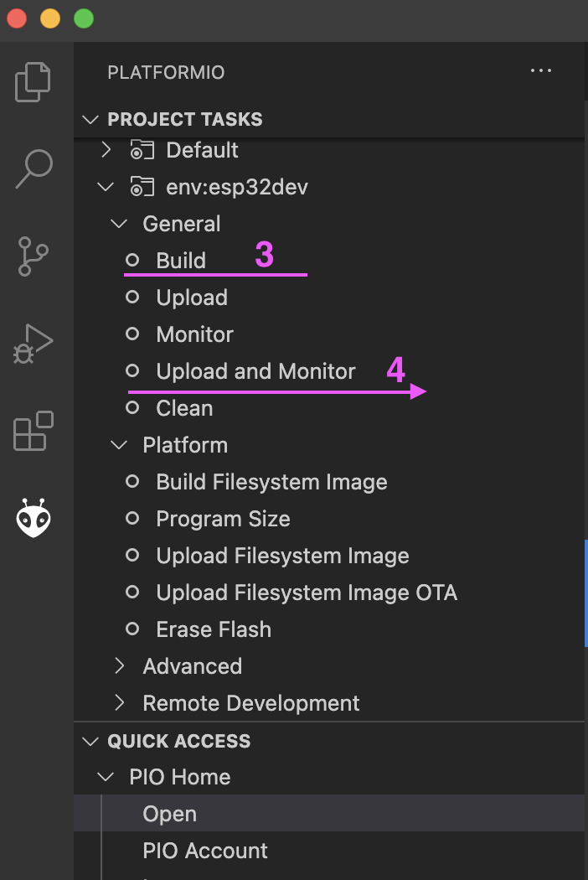This screenshot has height=880, width=588.
Task: Open the Search magnifier icon
Action: tap(34, 168)
